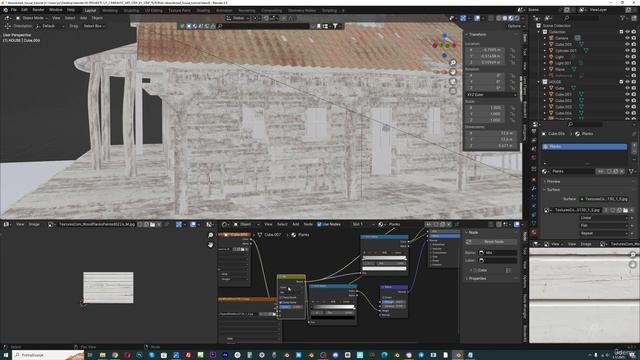Click Task View taskbar icon
640x360 pixels.
[x=90, y=355]
